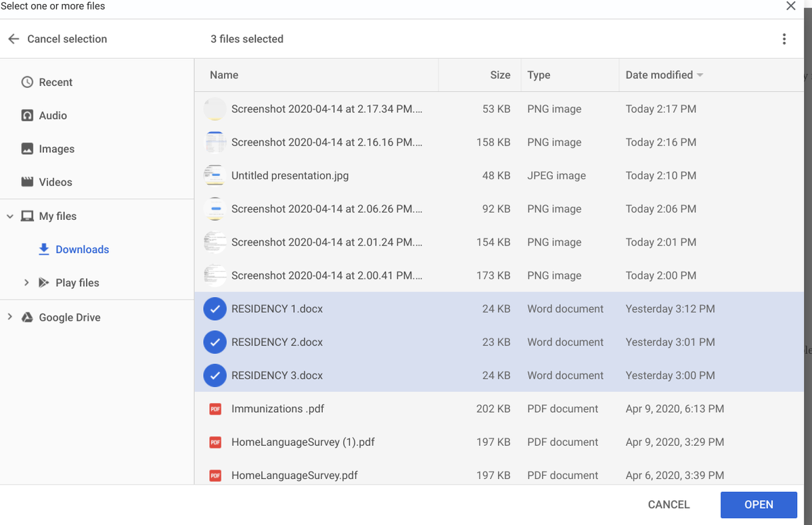The height and width of the screenshot is (525, 812).
Task: Click the Today 2:10 PM date cell
Action: click(x=661, y=175)
